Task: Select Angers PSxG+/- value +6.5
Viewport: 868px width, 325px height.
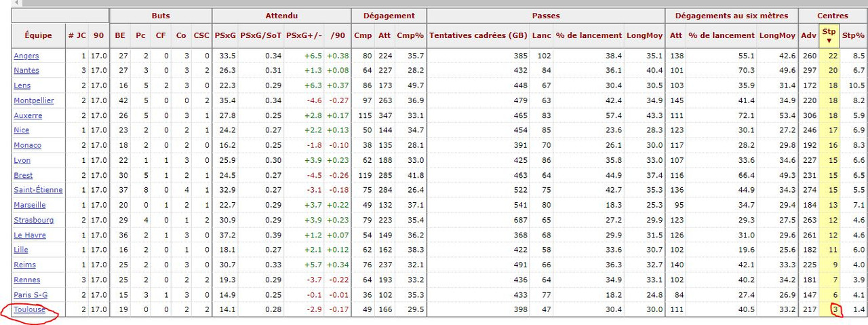Action: (x=313, y=56)
